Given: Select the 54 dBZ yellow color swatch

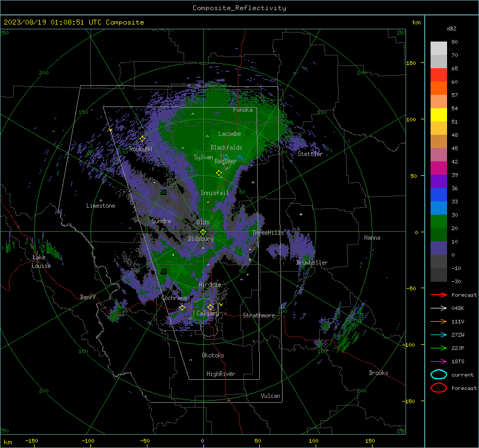Looking at the screenshot, I should pyautogui.click(x=439, y=115).
